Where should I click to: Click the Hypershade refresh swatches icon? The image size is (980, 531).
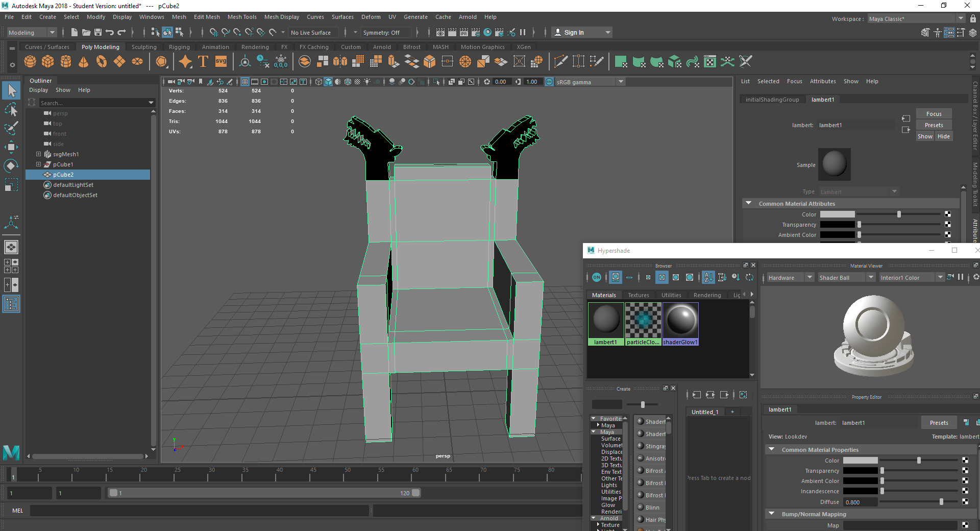pos(749,277)
